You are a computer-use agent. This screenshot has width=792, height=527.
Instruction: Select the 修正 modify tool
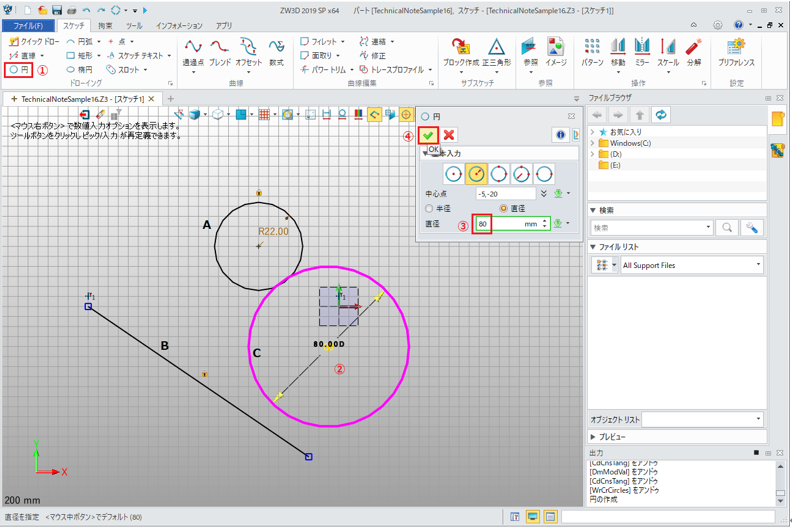(x=373, y=56)
